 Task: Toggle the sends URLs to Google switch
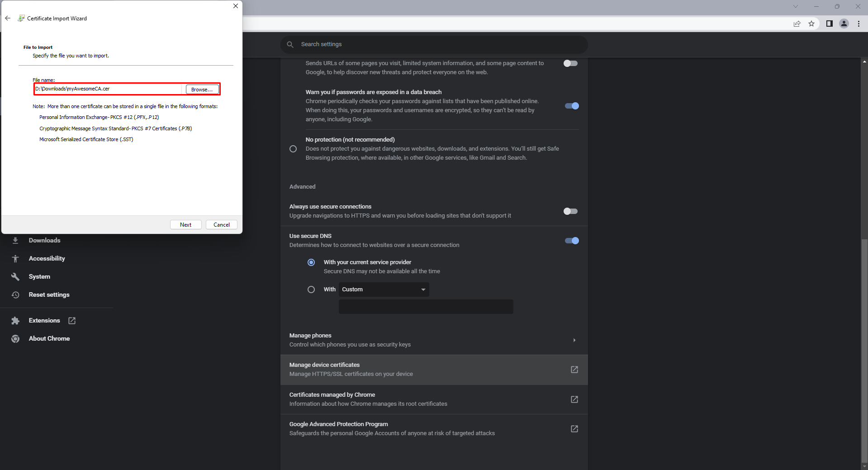coord(571,63)
